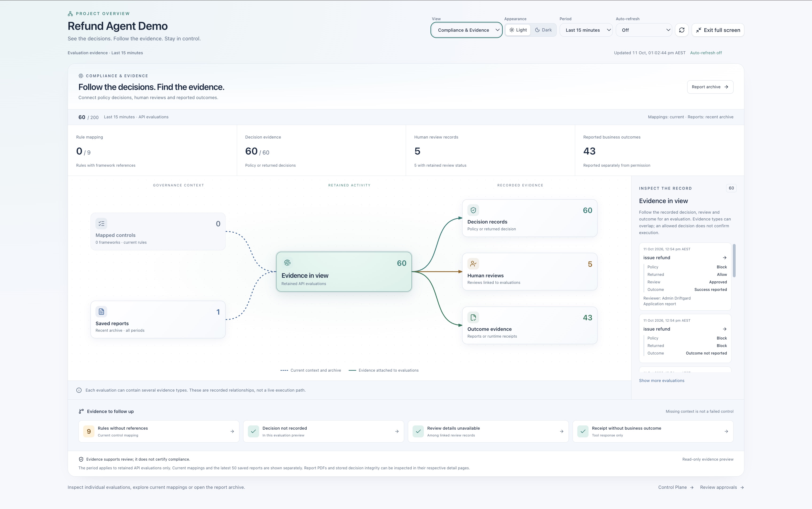Image resolution: width=812 pixels, height=509 pixels.
Task: Click the Decision records shield icon
Action: (x=473, y=210)
